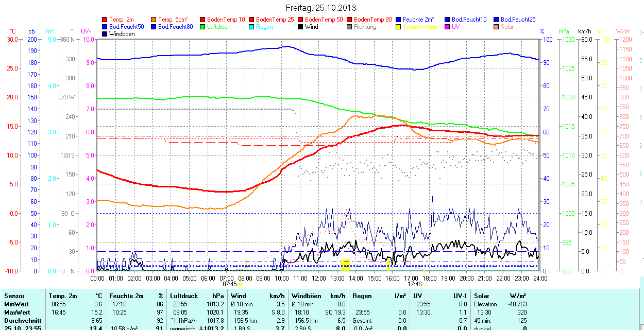This screenshot has height=330, width=644.
Task: Click the 30.0 value on temperature axis
Action: 13,39
